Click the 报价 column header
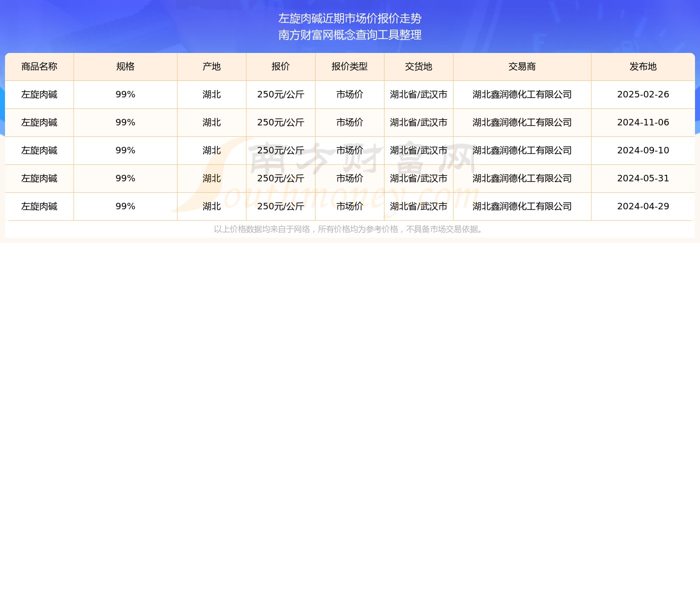This screenshot has width=700, height=602. 281,67
